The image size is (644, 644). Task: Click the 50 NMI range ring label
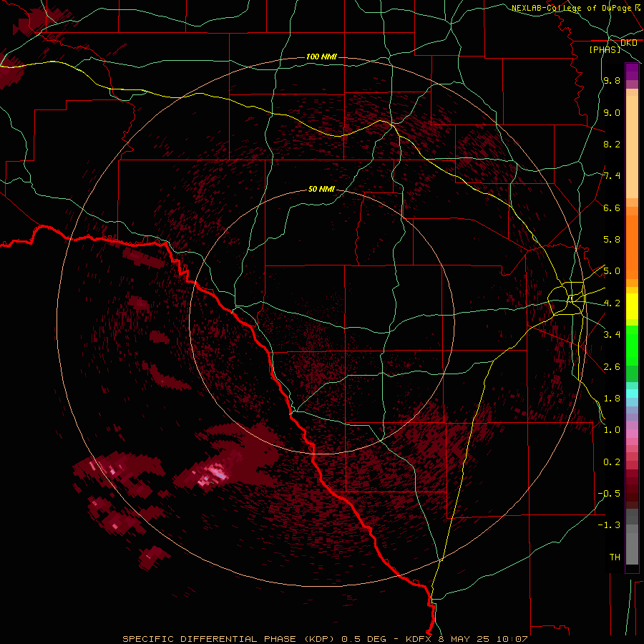321,189
